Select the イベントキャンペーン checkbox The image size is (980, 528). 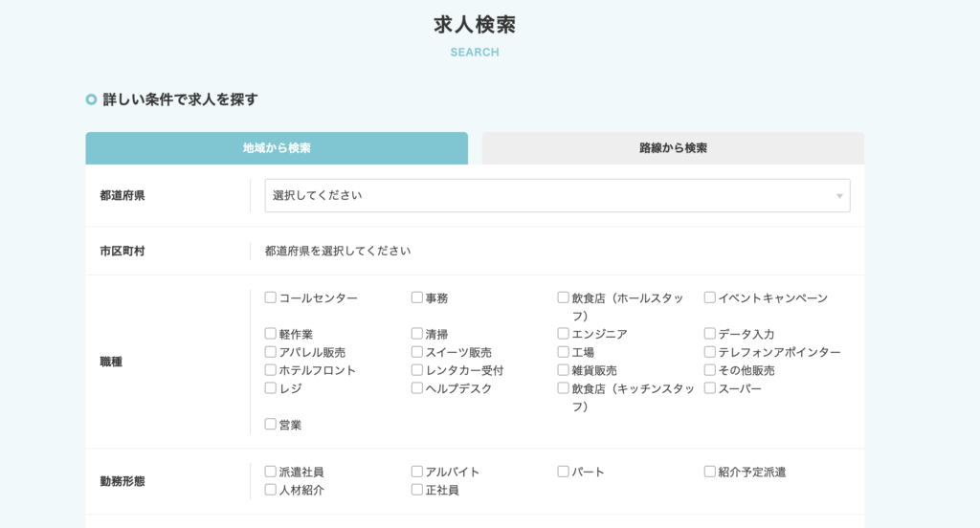coord(710,297)
